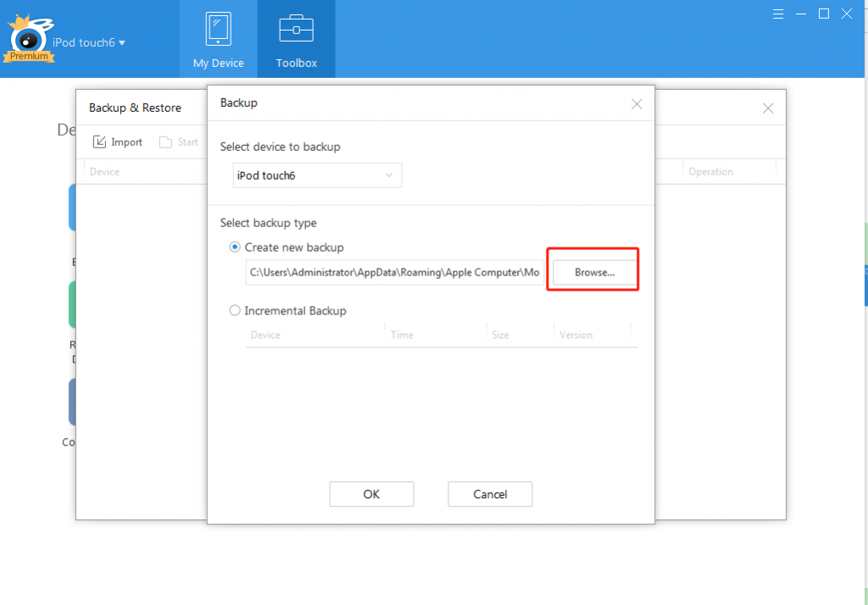This screenshot has height=605, width=868.
Task: Click the Start icon in Backup & Restore
Action: [166, 142]
